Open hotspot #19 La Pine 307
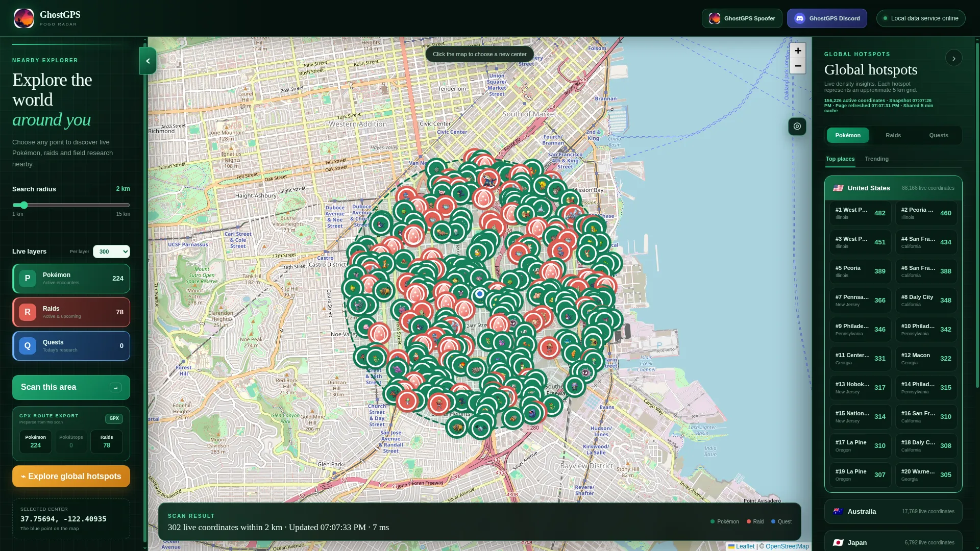The width and height of the screenshot is (980, 551). [x=861, y=475]
